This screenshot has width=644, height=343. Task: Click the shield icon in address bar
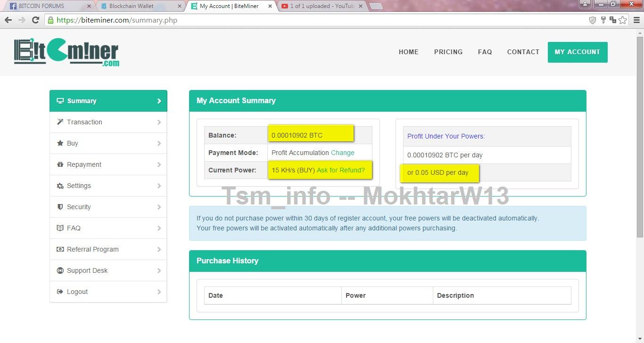[593, 20]
